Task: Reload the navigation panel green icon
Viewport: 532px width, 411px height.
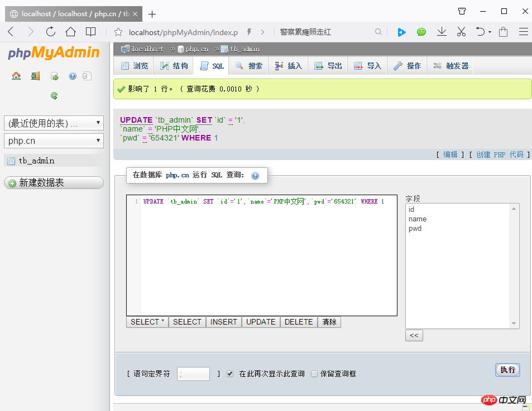Action: pos(54,95)
